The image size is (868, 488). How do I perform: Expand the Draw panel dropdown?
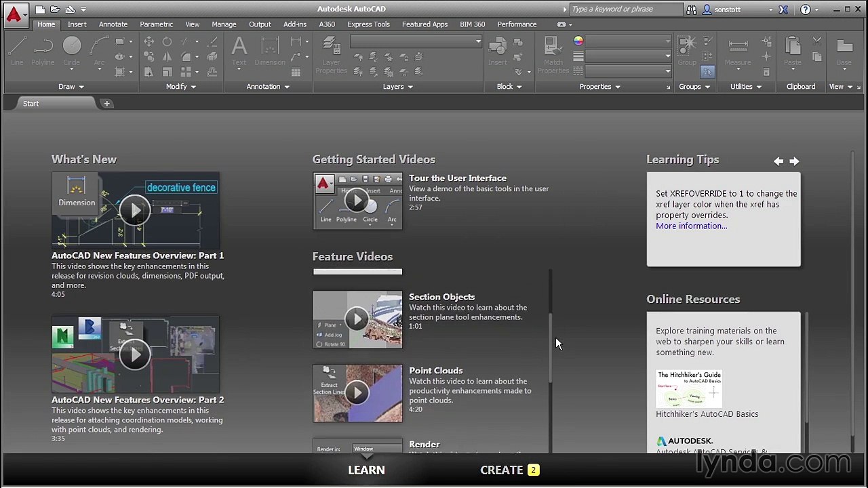[x=71, y=87]
